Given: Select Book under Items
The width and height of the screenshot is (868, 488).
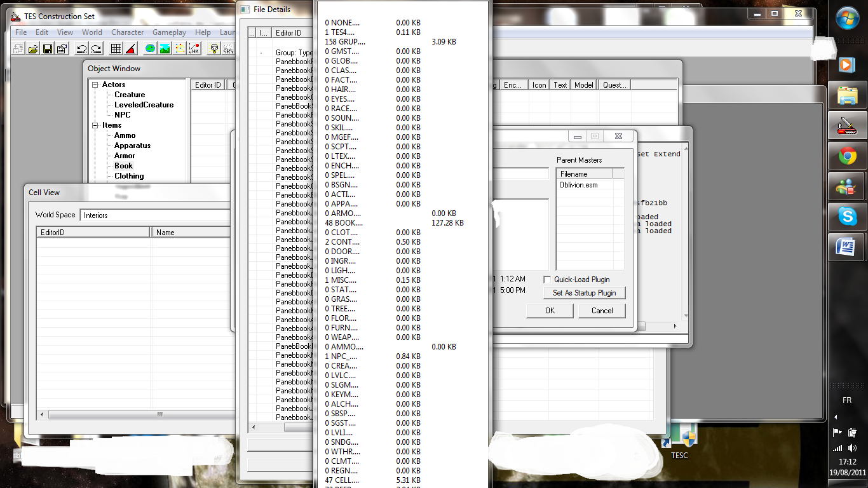Looking at the screenshot, I should click(124, 166).
